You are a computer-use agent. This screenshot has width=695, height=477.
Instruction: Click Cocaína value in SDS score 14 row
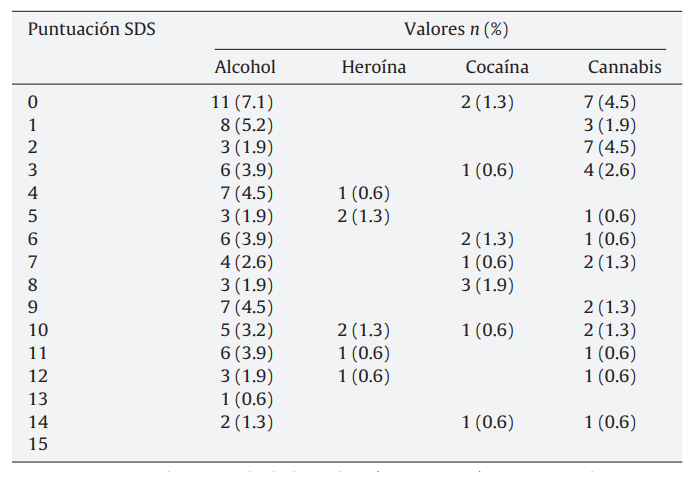(x=488, y=421)
